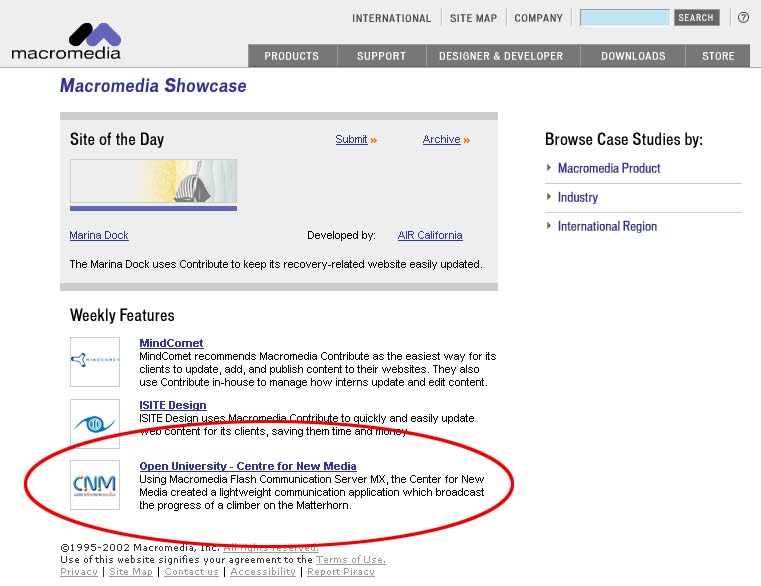Open the MindComet logo thumbnail
The height and width of the screenshot is (586, 761).
pos(95,361)
